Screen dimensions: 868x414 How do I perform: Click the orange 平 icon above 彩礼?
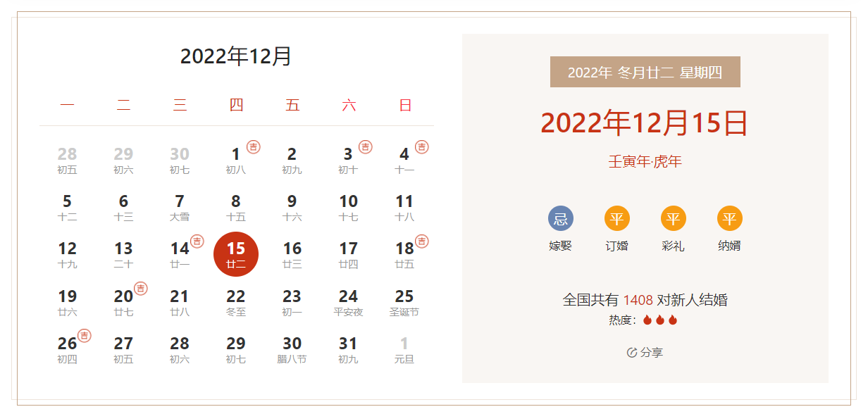click(674, 218)
